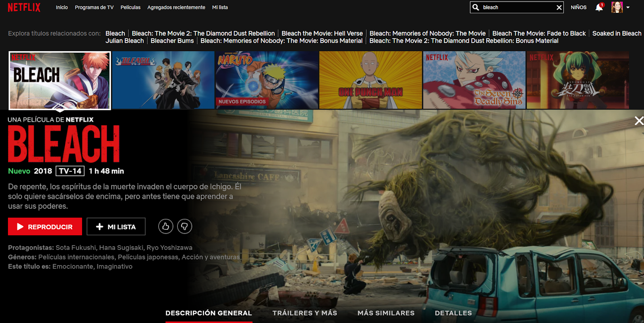Click the Imaginativo tag
Image resolution: width=644 pixels, height=323 pixels.
[x=114, y=266]
